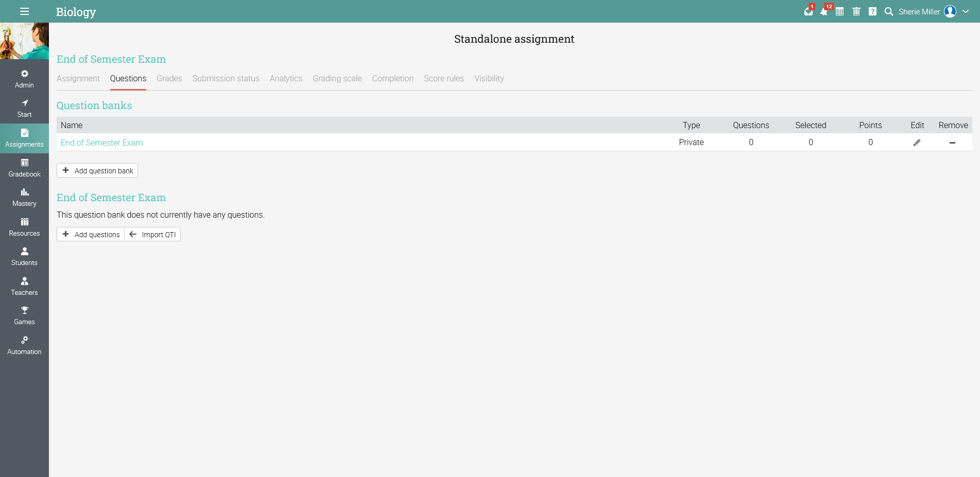Click the End of Semester Exam assignment title
The width and height of the screenshot is (980, 477).
111,59
